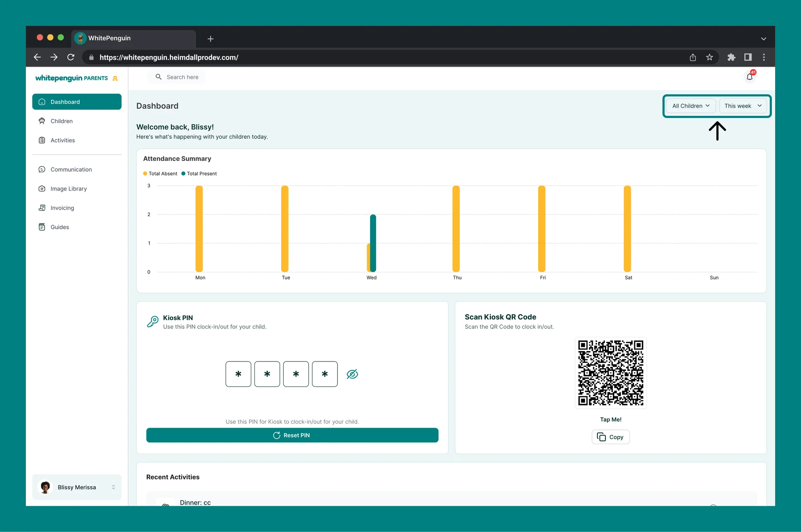Click the Recent Activities heading
This screenshot has height=532, width=801.
click(173, 477)
